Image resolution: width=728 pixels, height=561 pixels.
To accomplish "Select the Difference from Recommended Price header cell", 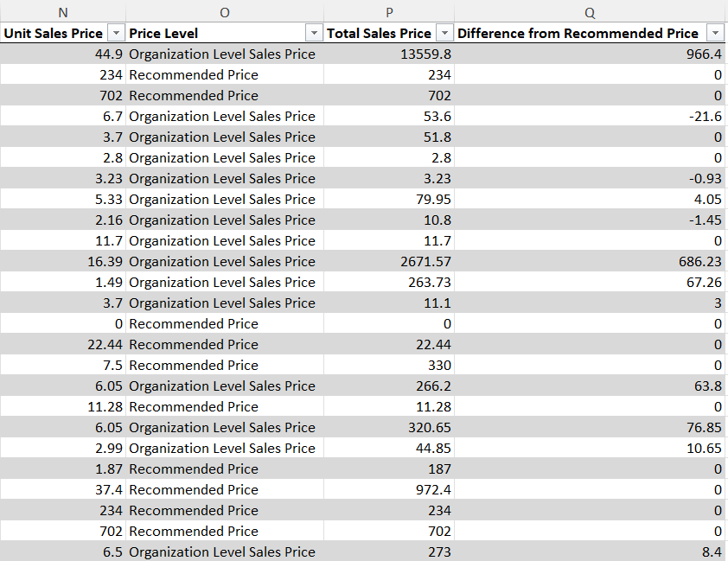I will coord(590,34).
